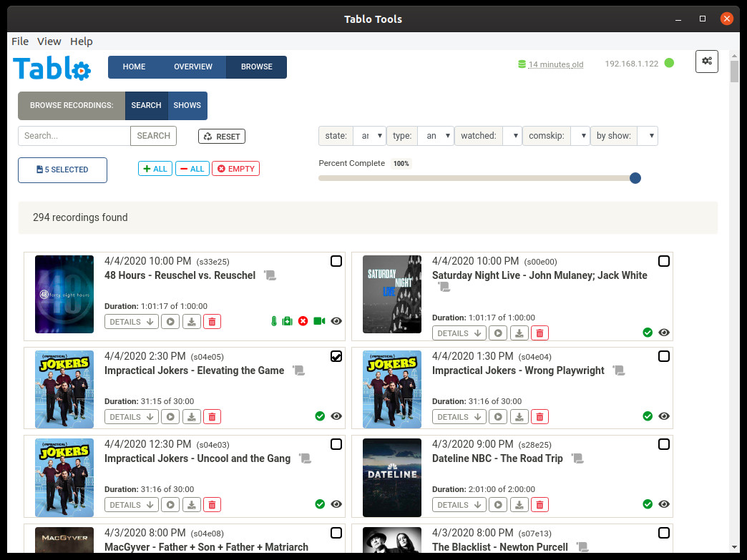Viewport: 747px width, 560px height.
Task: Switch to the SHOWS browse tab
Action: [187, 105]
